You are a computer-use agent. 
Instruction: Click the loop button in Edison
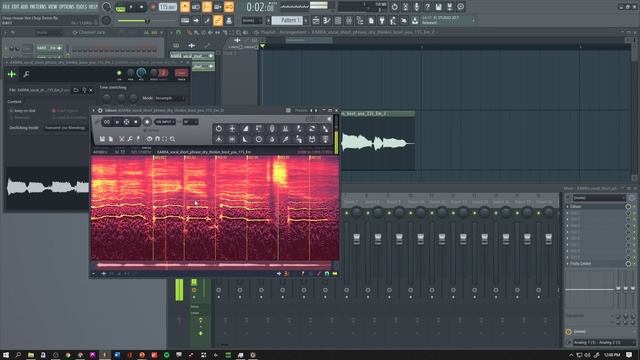coord(107,122)
